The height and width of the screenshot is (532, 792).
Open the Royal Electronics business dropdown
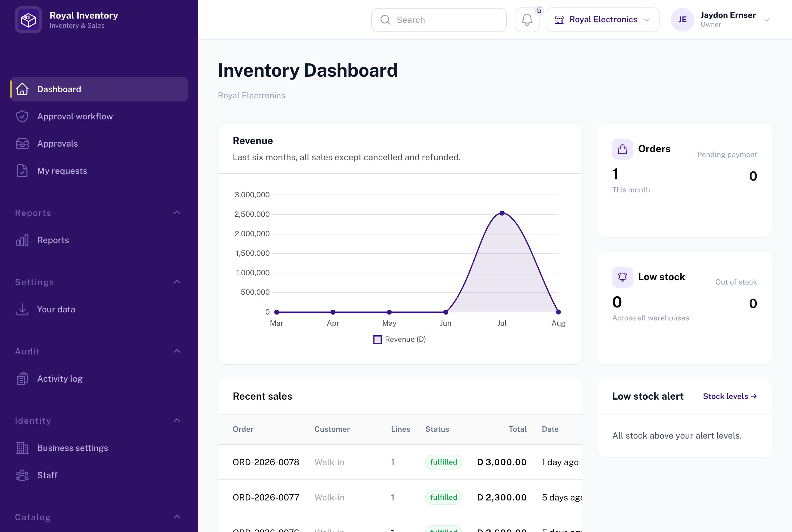pyautogui.click(x=602, y=20)
